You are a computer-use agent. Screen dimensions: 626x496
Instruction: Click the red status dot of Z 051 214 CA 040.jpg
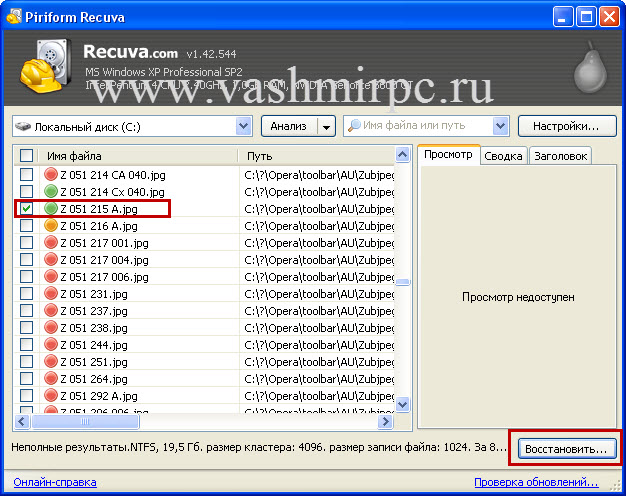tap(51, 175)
